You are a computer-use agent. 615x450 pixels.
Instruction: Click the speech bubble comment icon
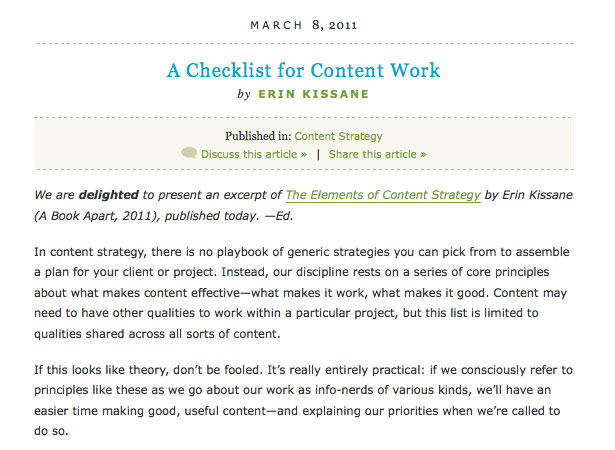(x=189, y=153)
